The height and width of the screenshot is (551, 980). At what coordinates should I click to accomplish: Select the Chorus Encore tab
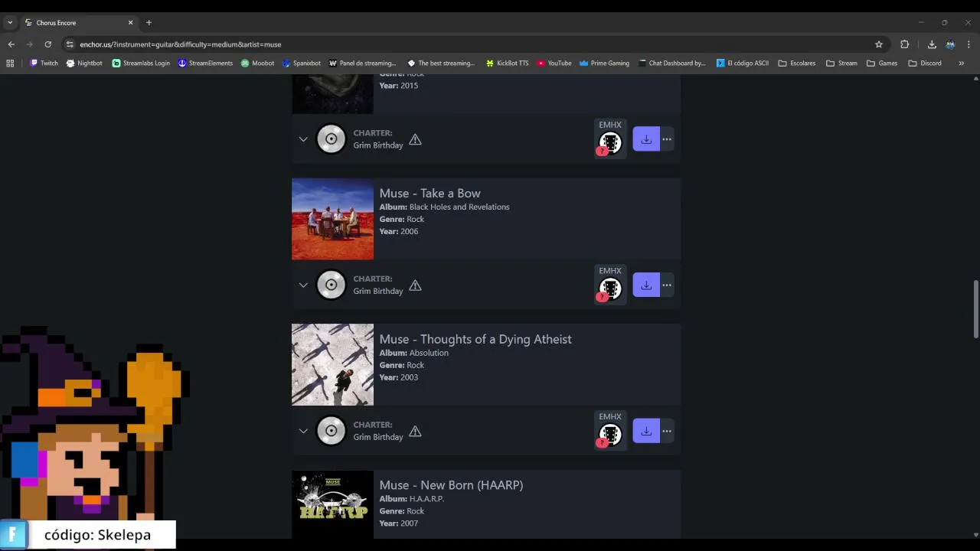[x=79, y=23]
